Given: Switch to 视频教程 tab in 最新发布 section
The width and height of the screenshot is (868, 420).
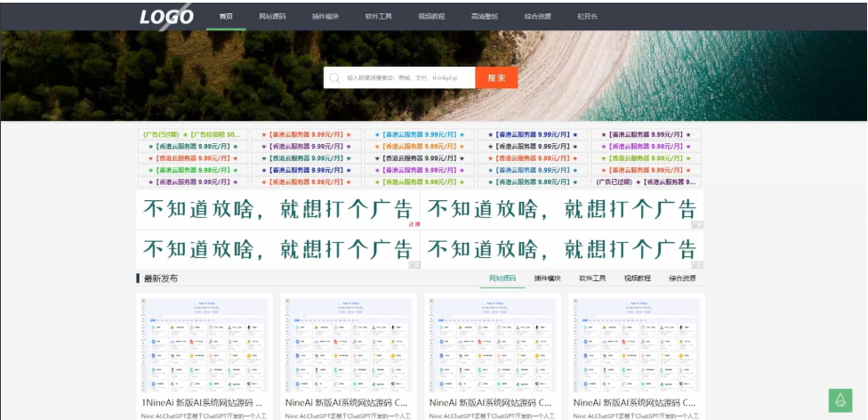Looking at the screenshot, I should click(637, 279).
